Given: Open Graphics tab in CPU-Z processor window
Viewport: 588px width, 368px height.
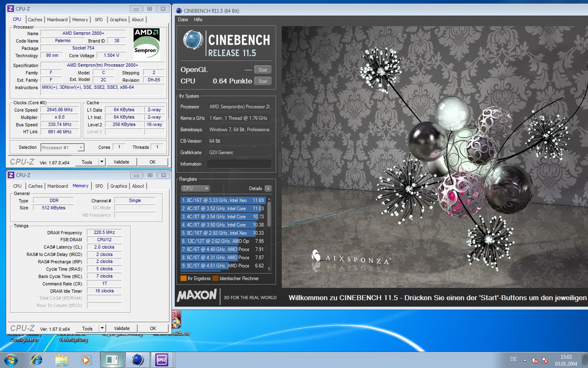Looking at the screenshot, I should pyautogui.click(x=118, y=20).
